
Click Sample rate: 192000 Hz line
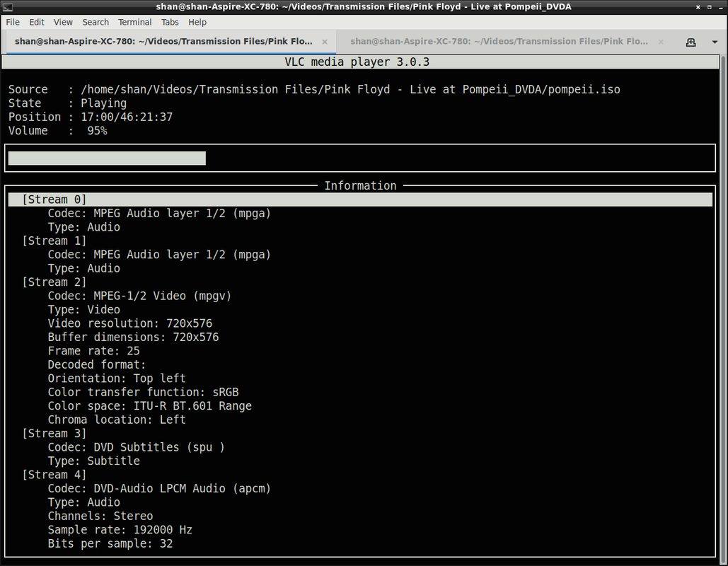[x=120, y=530]
